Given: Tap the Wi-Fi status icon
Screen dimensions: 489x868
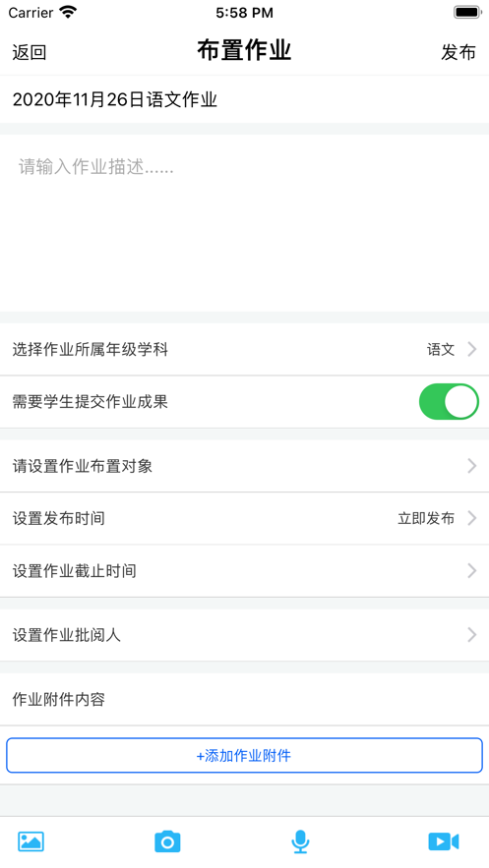Looking at the screenshot, I should (68, 12).
